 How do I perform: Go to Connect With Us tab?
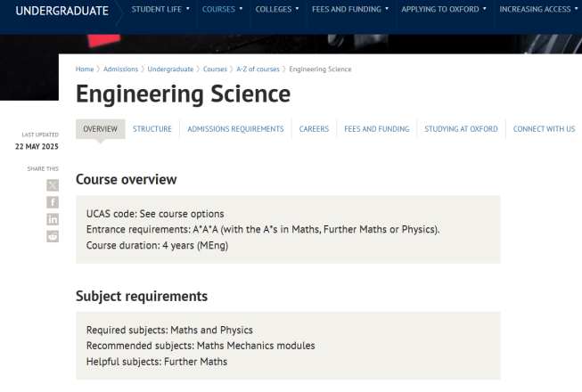[544, 129]
